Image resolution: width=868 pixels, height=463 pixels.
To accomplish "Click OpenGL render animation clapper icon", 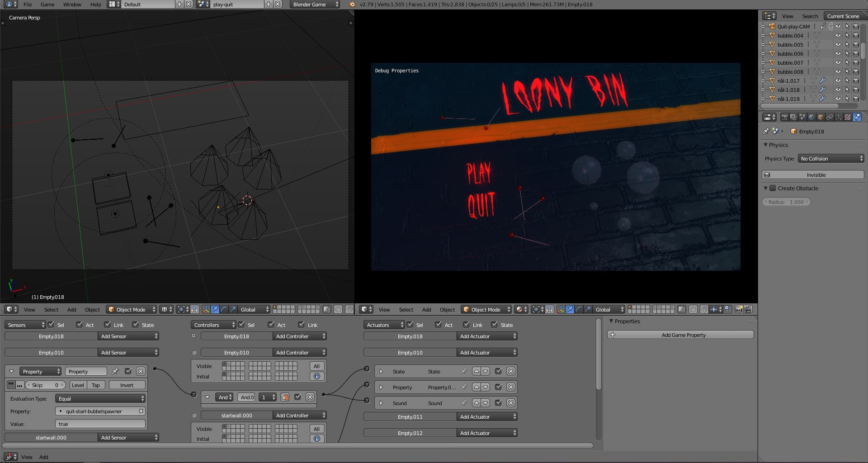I will tap(748, 309).
